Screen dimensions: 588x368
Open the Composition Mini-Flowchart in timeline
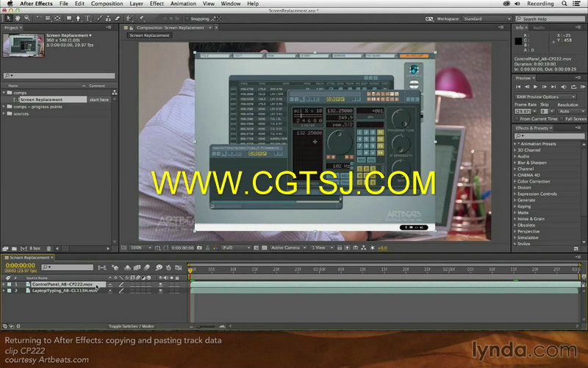101,267
